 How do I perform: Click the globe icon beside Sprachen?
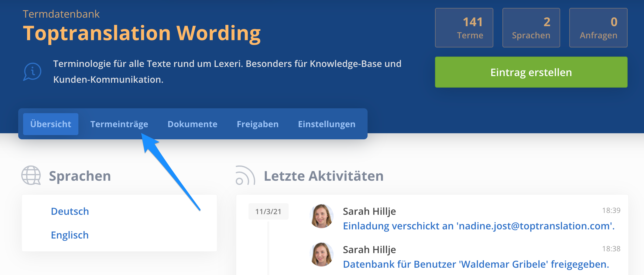[31, 176]
